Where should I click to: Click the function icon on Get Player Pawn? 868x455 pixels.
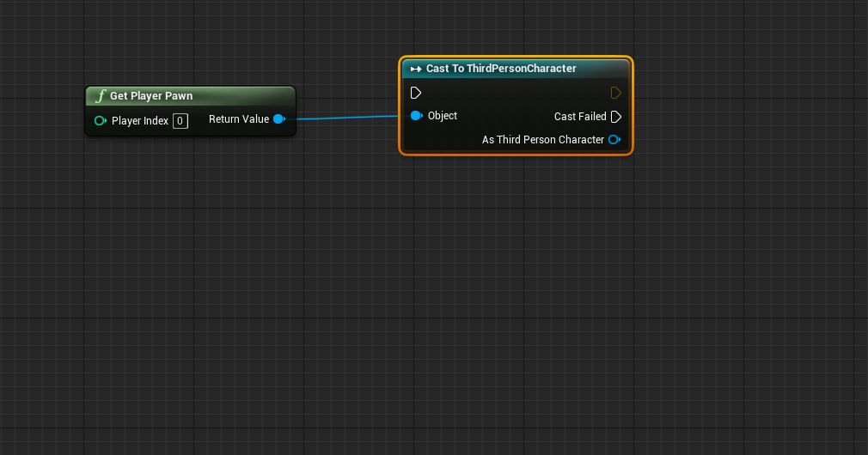[x=101, y=96]
